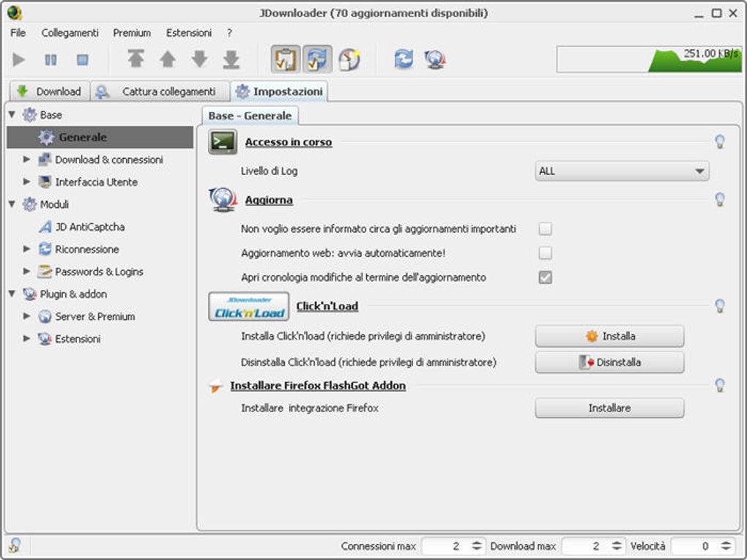Click Server & Premium globe icon
Screen dimensions: 747x560
[45, 316]
